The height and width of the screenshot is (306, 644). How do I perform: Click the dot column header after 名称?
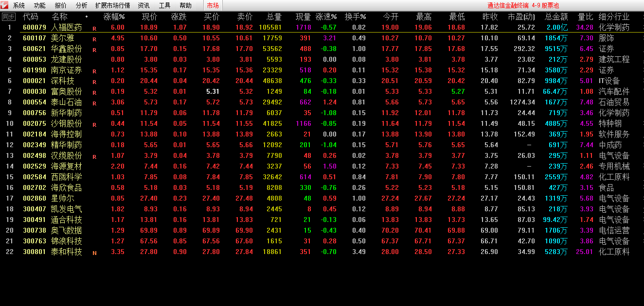tap(87, 17)
